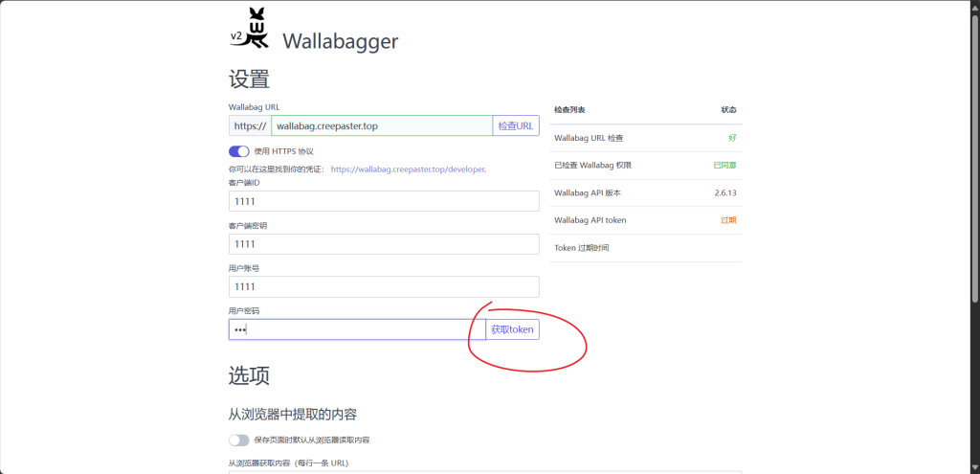The height and width of the screenshot is (474, 980).
Task: Click into the 用户账号 field
Action: click(384, 287)
